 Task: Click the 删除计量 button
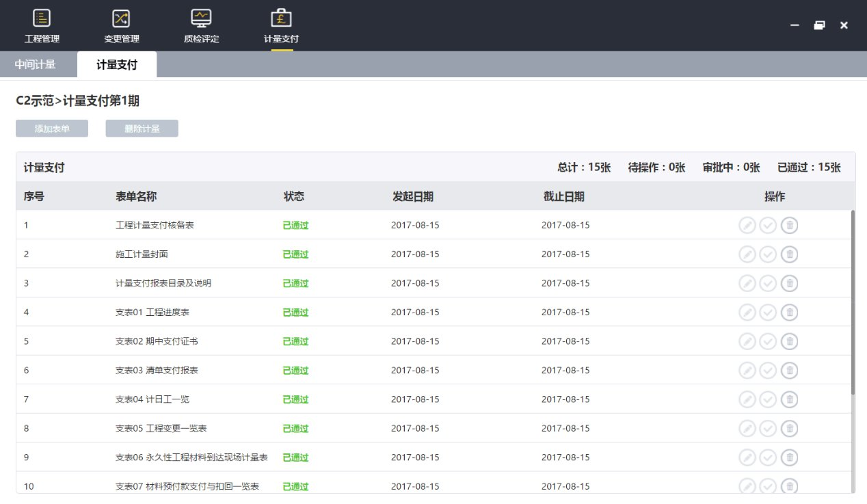[x=142, y=129]
